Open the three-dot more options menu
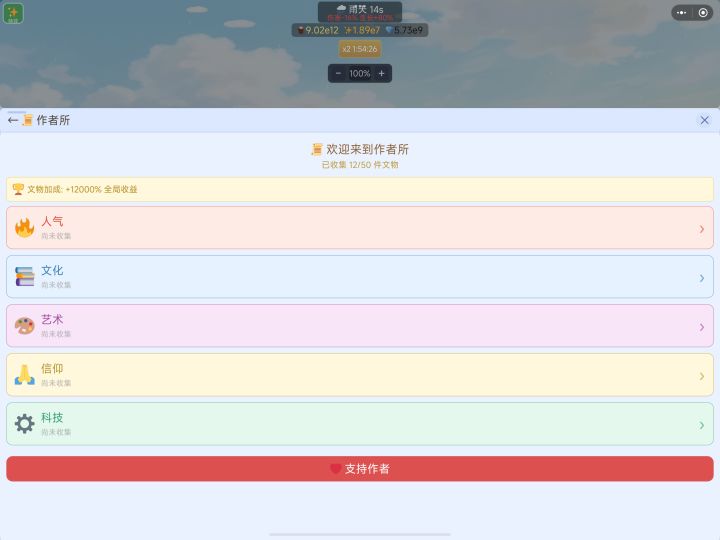The image size is (720, 540). click(x=681, y=13)
